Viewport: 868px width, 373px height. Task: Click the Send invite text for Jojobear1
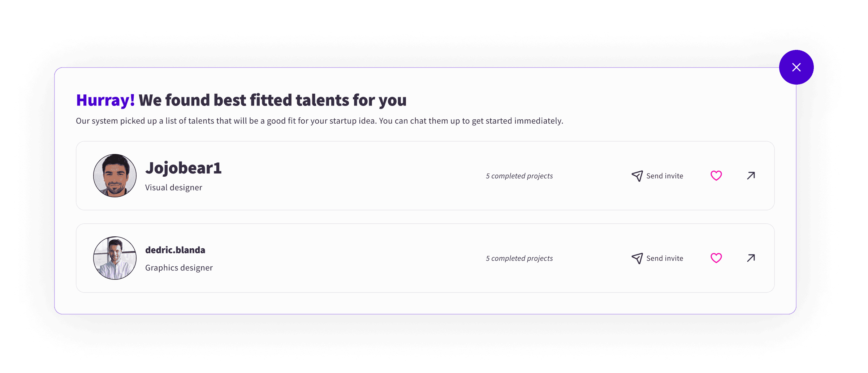[665, 176]
